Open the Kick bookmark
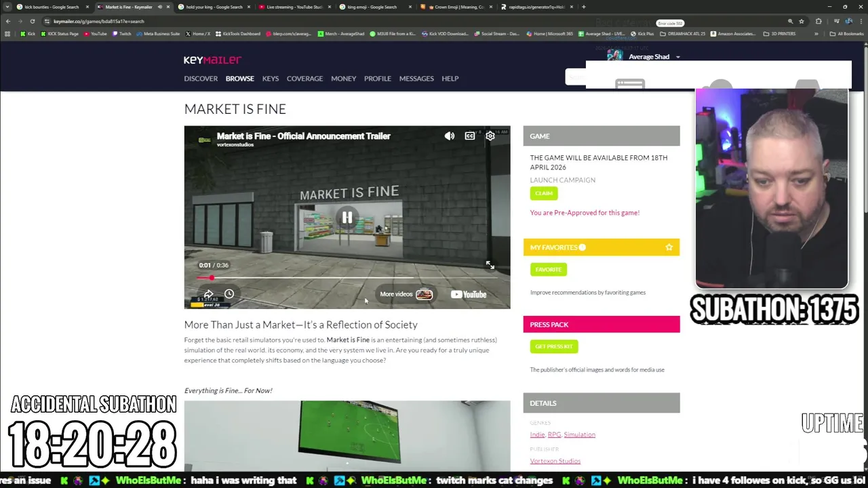 pyautogui.click(x=28, y=34)
